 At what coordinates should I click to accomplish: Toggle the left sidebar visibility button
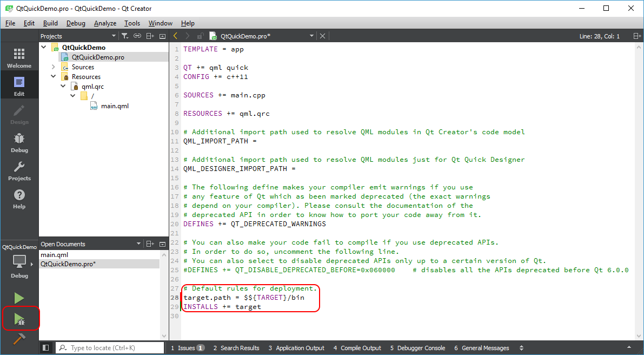[45, 348]
